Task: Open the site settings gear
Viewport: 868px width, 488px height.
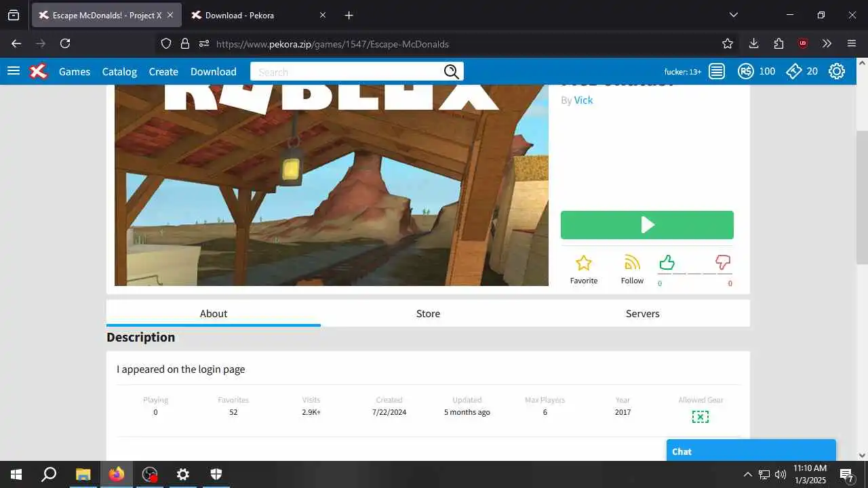Action: (837, 71)
